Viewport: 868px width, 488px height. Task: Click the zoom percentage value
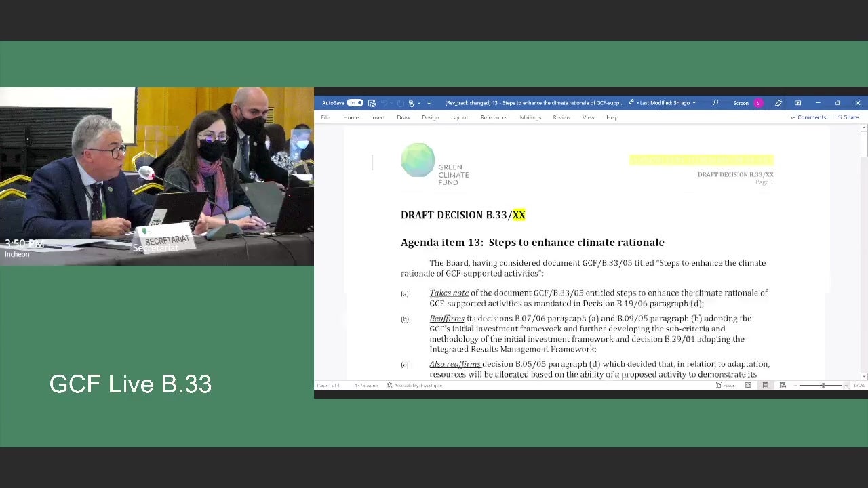click(859, 386)
